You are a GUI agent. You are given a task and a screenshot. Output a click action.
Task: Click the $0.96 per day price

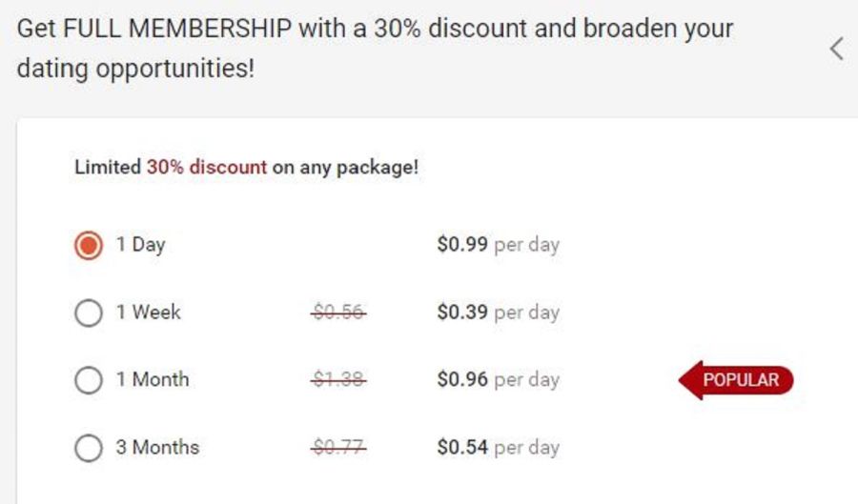499,379
